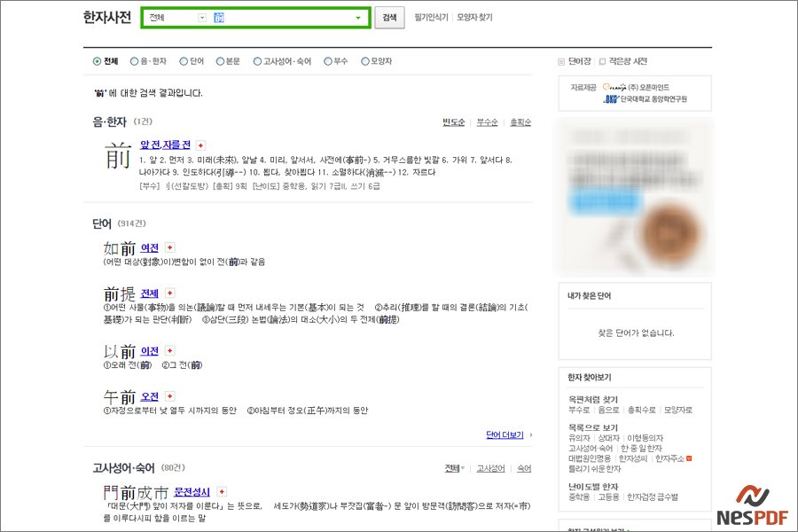
Task: Select the 본문 radio button
Action: (x=221, y=61)
